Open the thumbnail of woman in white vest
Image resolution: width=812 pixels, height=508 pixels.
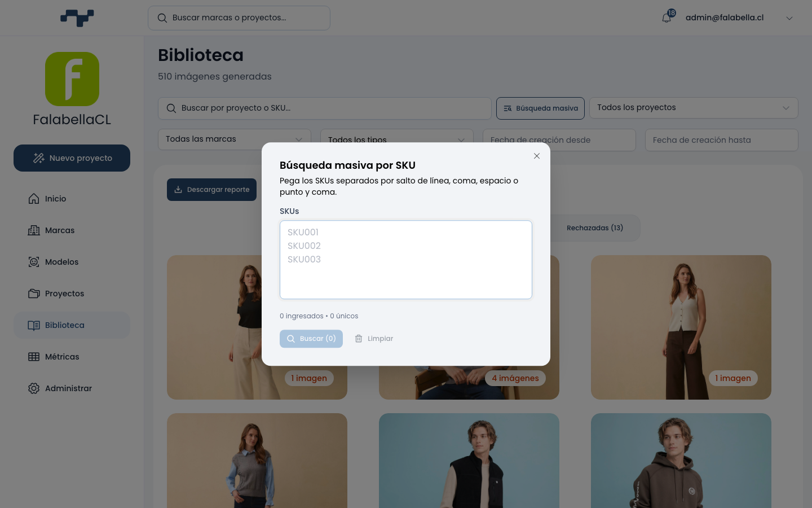pos(681,327)
